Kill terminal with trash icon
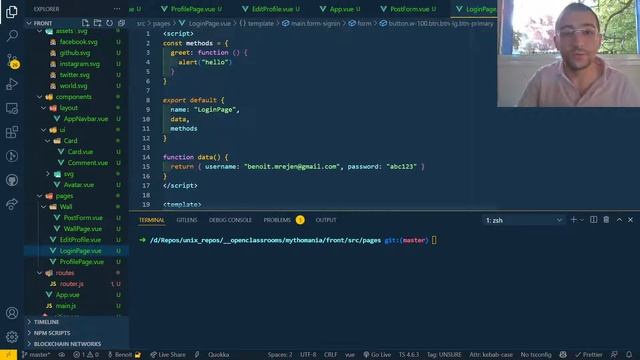 pyautogui.click(x=606, y=220)
